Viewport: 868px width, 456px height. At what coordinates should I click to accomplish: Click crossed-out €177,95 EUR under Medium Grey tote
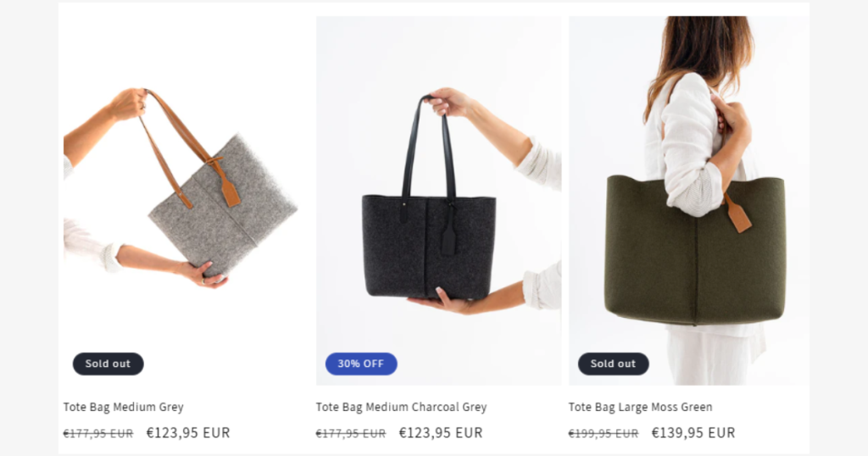click(98, 433)
